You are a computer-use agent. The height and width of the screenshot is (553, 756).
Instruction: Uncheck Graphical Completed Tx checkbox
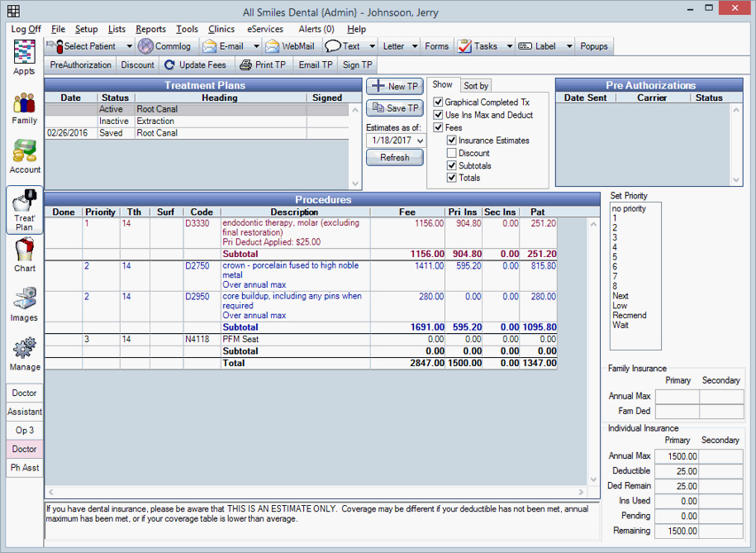coord(439,102)
